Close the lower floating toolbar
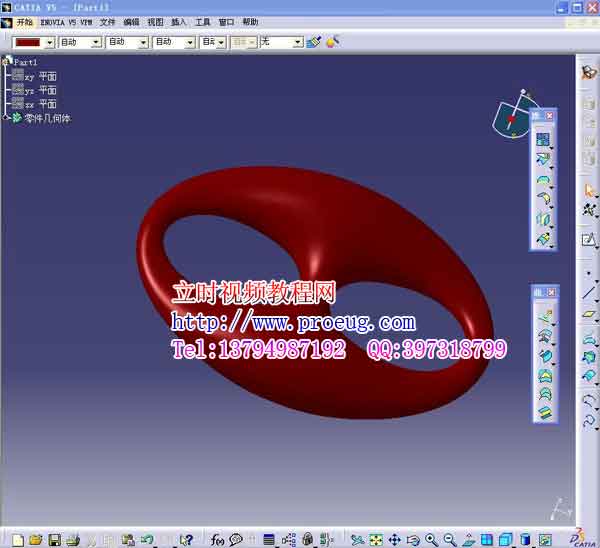 [551, 292]
